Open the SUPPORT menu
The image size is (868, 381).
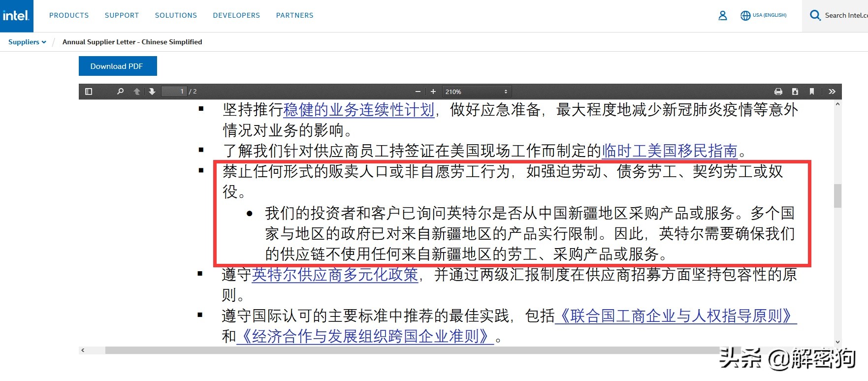click(x=122, y=15)
